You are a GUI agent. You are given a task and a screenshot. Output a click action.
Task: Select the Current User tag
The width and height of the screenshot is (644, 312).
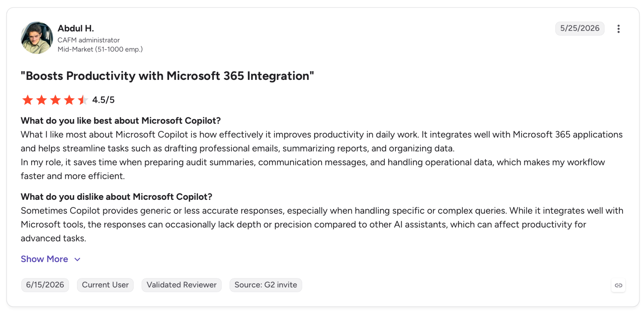(x=105, y=285)
